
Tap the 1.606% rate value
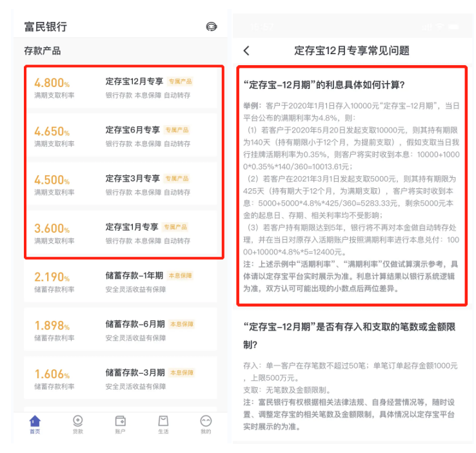52,374
